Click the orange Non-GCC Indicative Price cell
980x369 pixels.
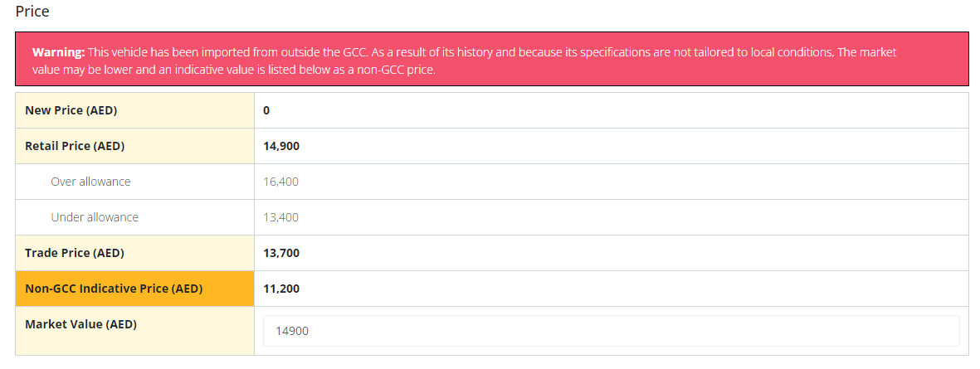pos(135,289)
